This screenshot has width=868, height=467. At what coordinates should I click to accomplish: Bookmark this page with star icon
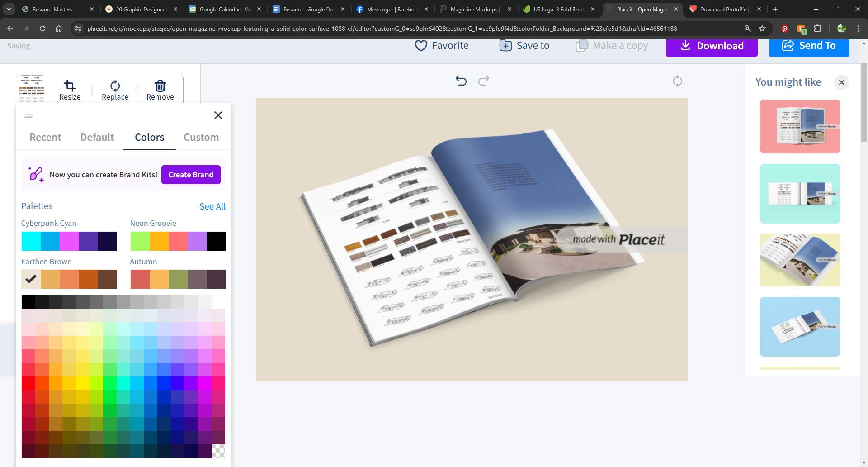[x=762, y=29]
